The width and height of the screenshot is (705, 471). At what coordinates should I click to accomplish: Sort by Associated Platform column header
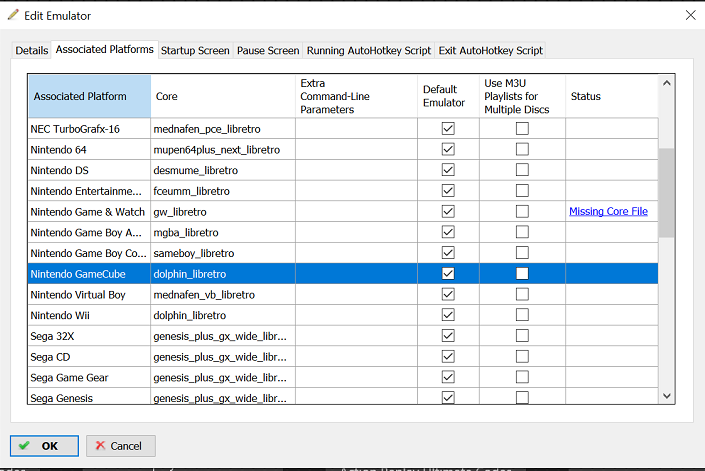(89, 96)
